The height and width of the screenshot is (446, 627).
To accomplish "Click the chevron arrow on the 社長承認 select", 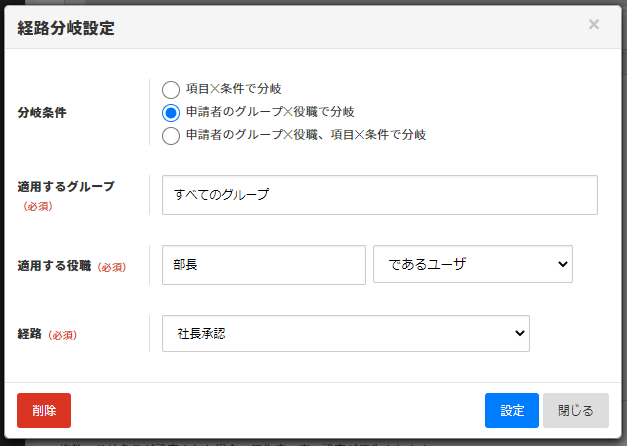I will click(519, 334).
